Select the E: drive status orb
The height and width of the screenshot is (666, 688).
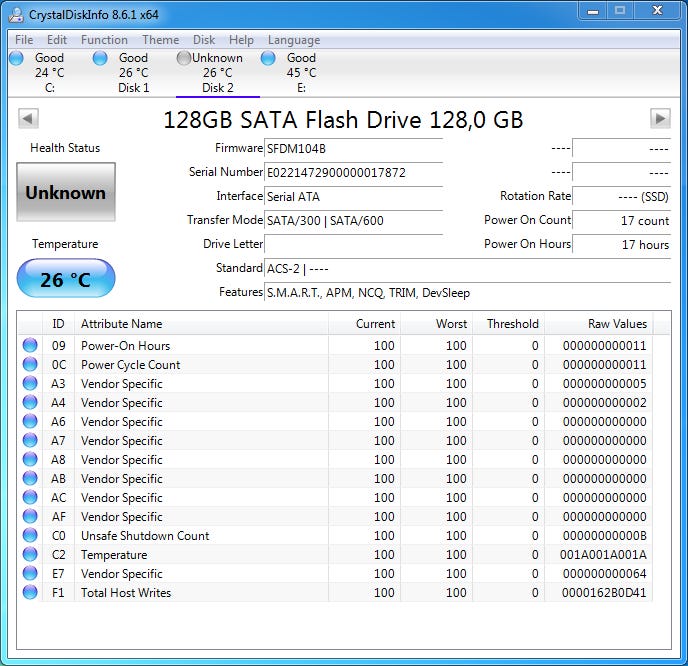pyautogui.click(x=268, y=59)
